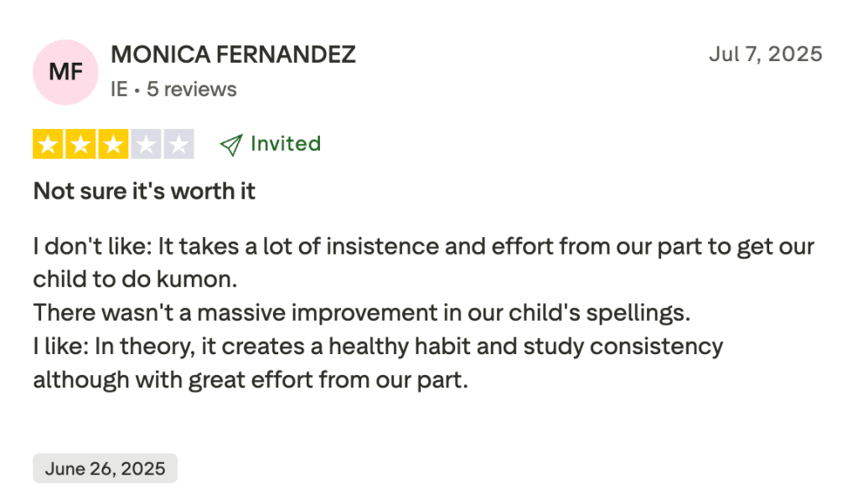858x504 pixels.
Task: Select the Invited status label
Action: (x=285, y=143)
